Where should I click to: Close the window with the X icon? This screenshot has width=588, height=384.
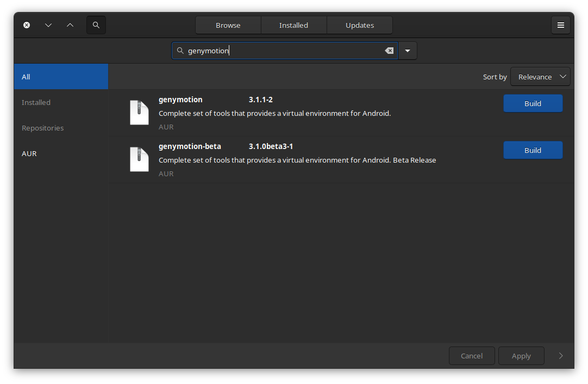[27, 25]
